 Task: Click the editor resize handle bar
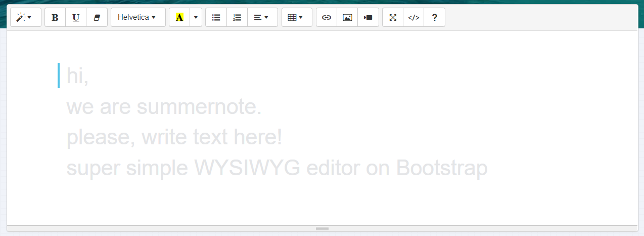point(323,228)
